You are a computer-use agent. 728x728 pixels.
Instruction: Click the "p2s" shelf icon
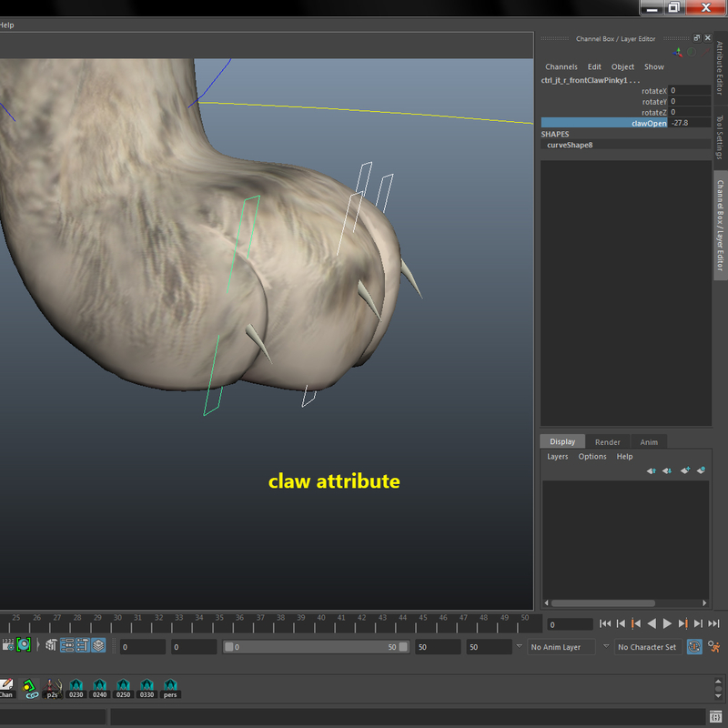(52, 691)
